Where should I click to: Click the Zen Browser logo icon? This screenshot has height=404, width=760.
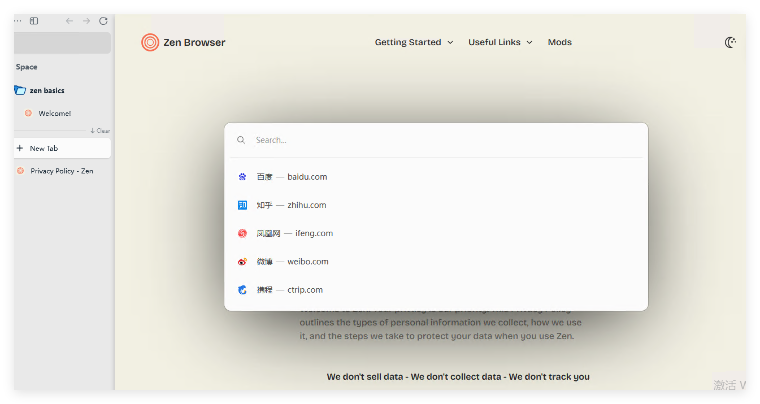tap(150, 42)
